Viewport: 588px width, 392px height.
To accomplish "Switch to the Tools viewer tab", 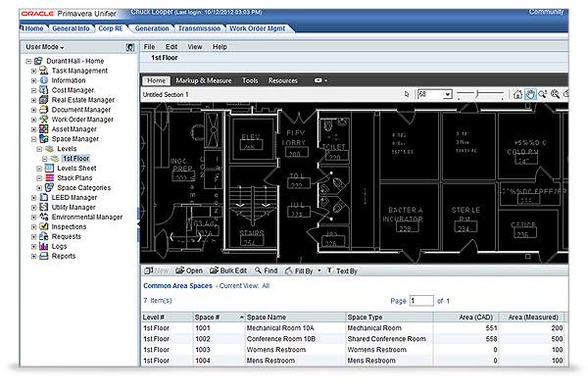I will (x=250, y=80).
